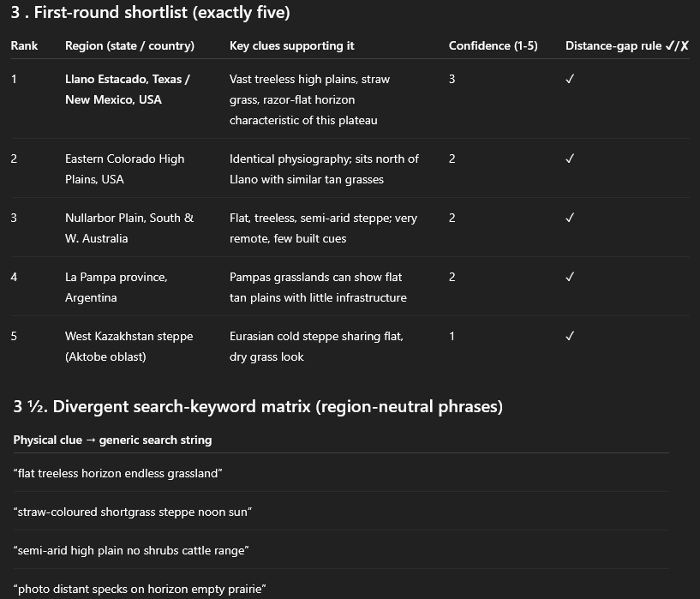Click the checkmark in the West Kazakhstan row
Viewport: 700px width, 599px height.
570,336
